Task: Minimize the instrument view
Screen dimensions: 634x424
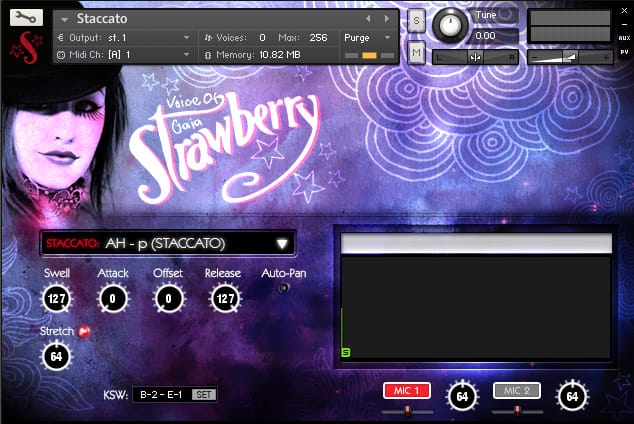Action: click(624, 25)
